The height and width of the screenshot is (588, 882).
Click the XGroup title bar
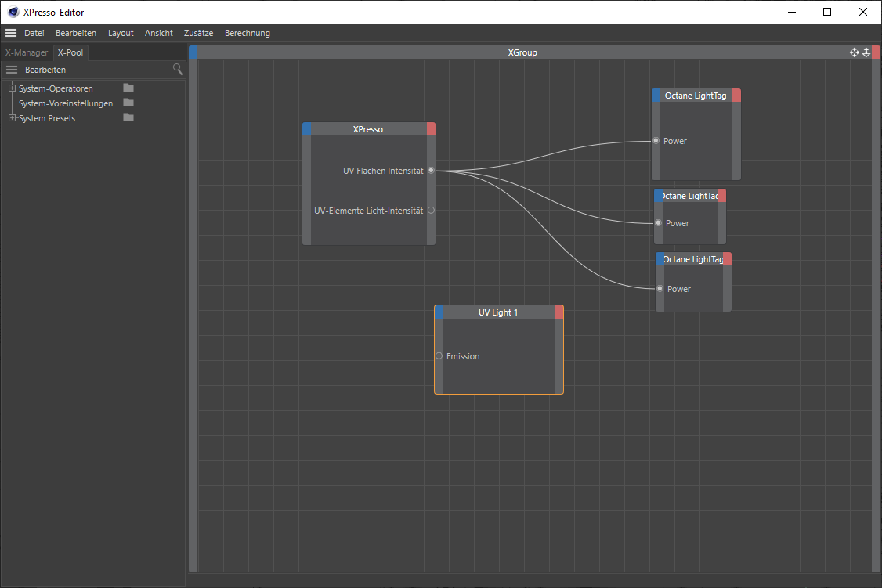coord(522,52)
